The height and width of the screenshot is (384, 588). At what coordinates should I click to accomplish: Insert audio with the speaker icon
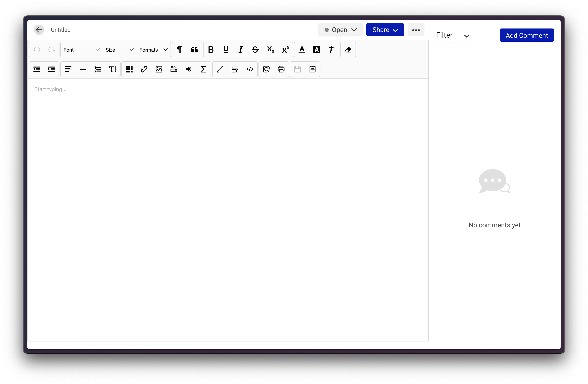[x=188, y=69]
